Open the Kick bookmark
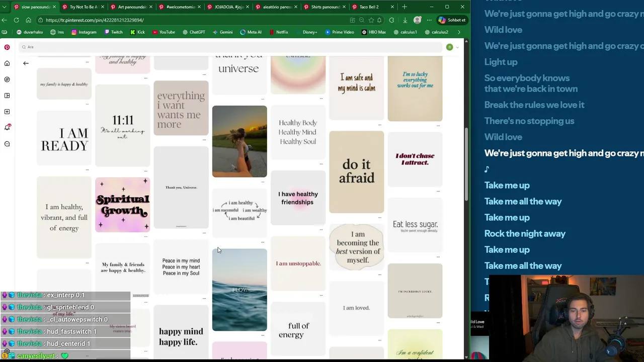 click(x=137, y=32)
